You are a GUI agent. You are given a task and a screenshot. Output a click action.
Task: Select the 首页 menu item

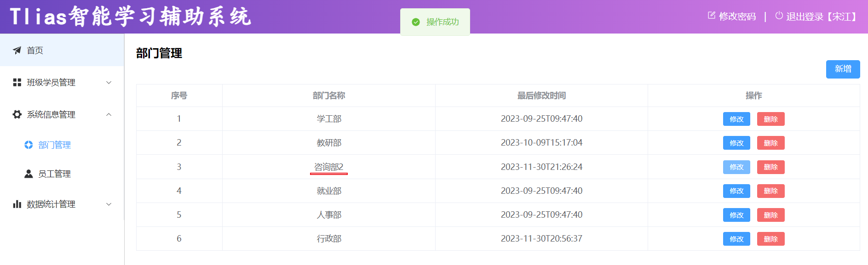pyautogui.click(x=35, y=50)
